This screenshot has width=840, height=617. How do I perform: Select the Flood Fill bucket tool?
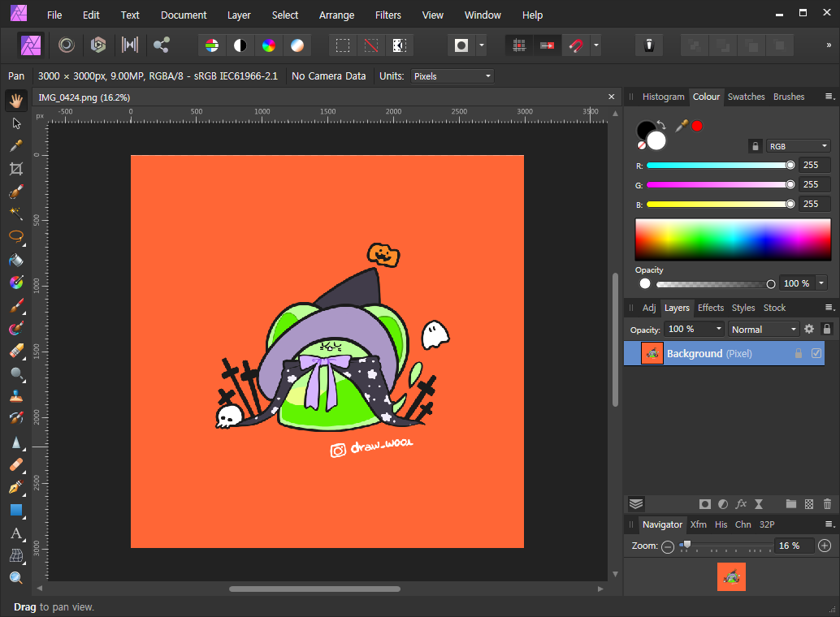click(16, 260)
